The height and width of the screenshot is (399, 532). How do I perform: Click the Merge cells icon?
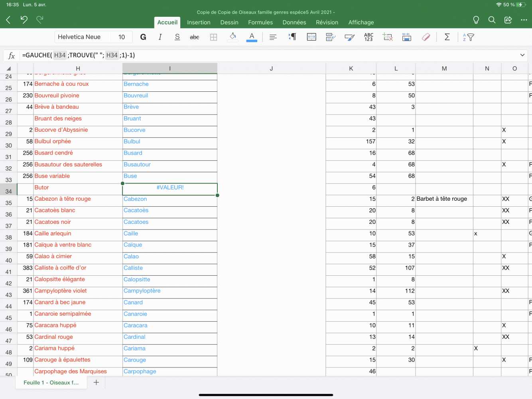click(311, 37)
